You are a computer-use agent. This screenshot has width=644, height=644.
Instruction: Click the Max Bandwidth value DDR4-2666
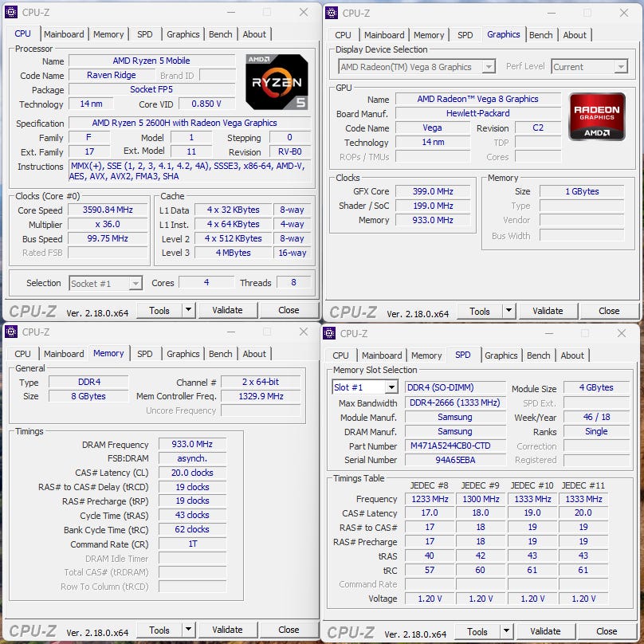click(454, 403)
